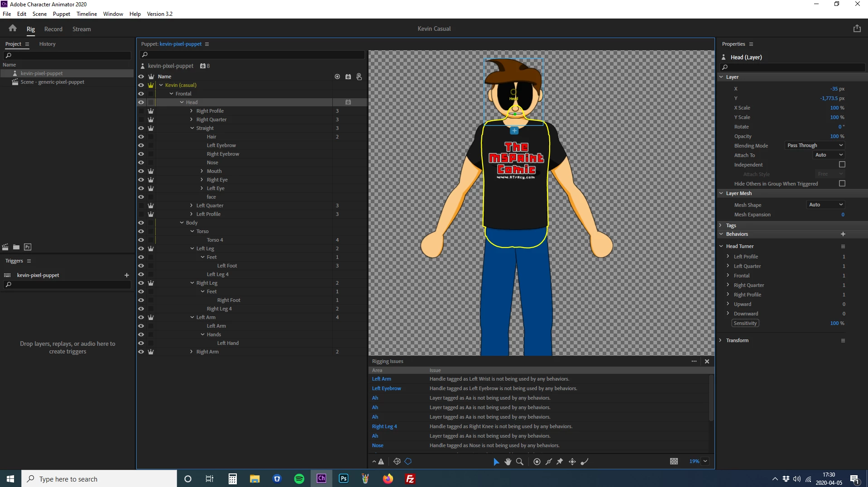Viewport: 868px width, 487px height.
Task: Expand the Tags section
Action: (x=721, y=225)
